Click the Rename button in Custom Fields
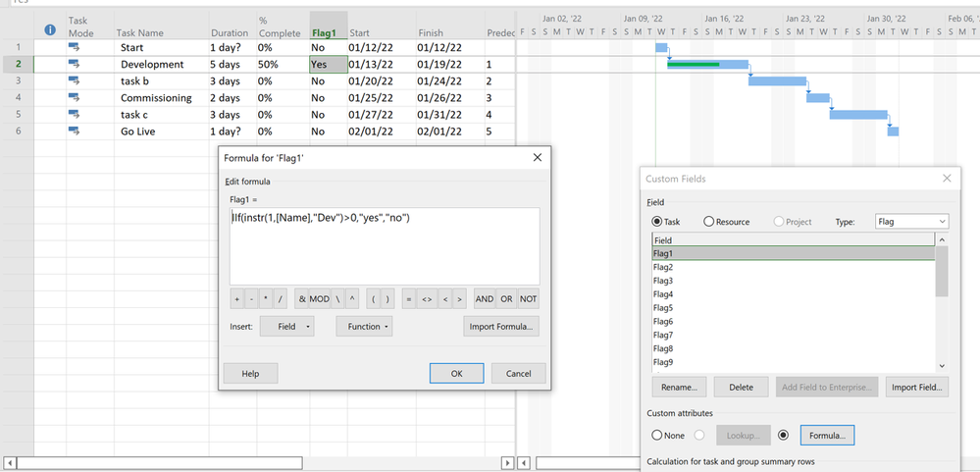The width and height of the screenshot is (980, 472). pyautogui.click(x=680, y=387)
